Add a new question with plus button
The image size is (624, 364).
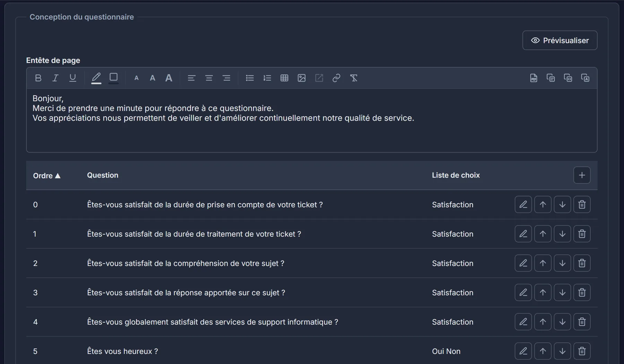pos(582,175)
